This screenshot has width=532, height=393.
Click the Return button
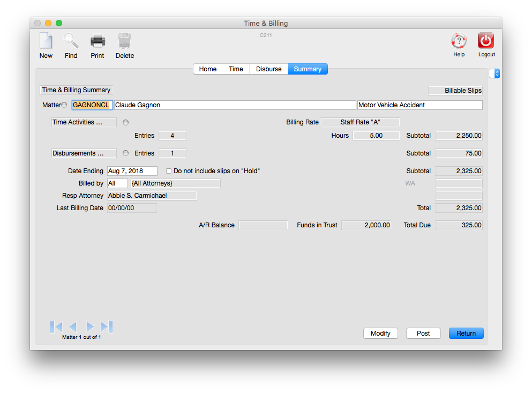point(466,333)
